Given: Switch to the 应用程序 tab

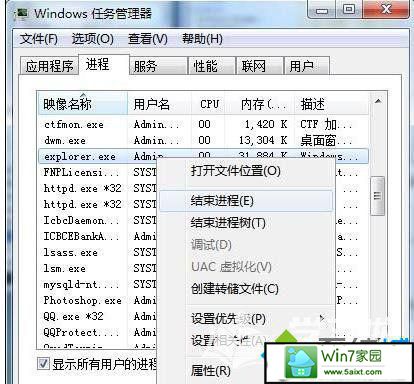Looking at the screenshot, I should pyautogui.click(x=49, y=66).
